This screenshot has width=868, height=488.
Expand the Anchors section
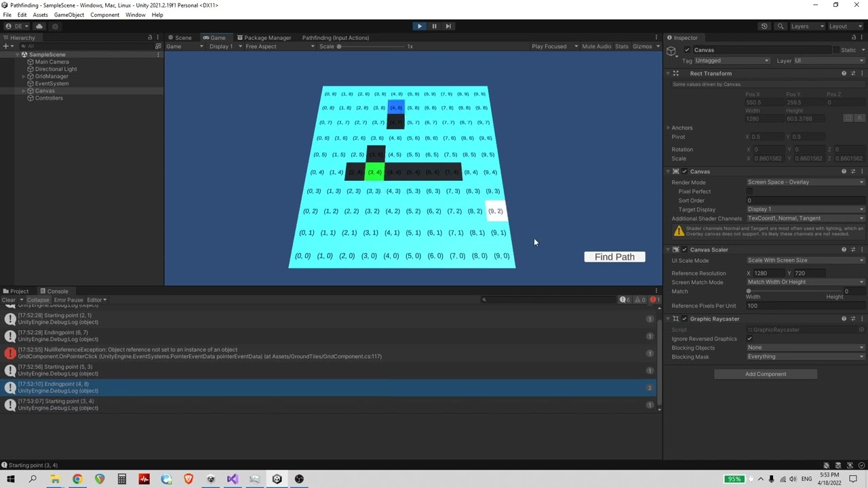coord(668,128)
